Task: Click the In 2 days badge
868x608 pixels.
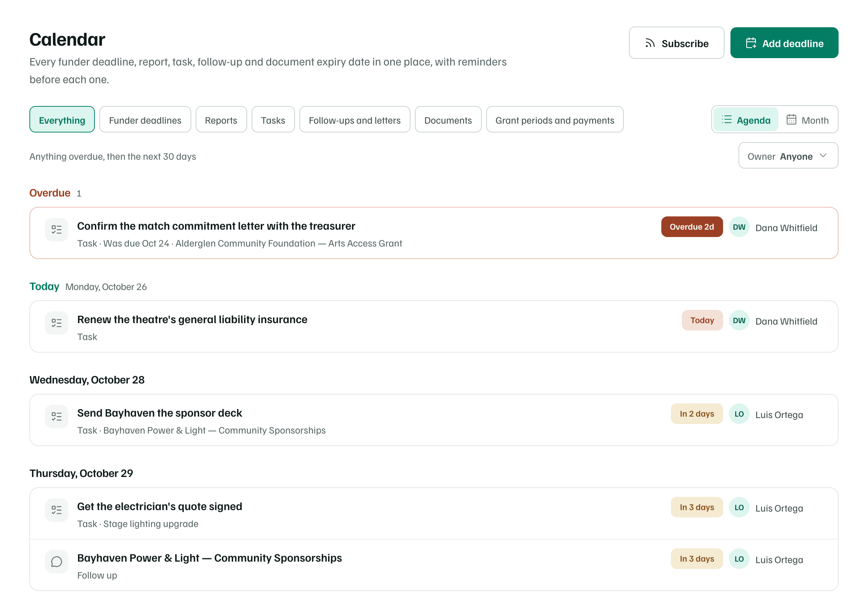Action: (x=697, y=414)
